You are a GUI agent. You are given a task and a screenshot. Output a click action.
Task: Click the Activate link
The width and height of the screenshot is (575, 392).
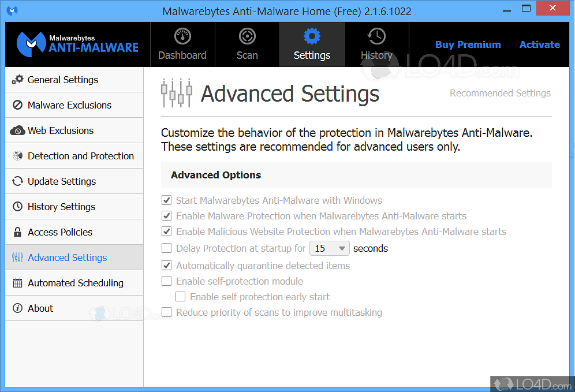tap(539, 44)
